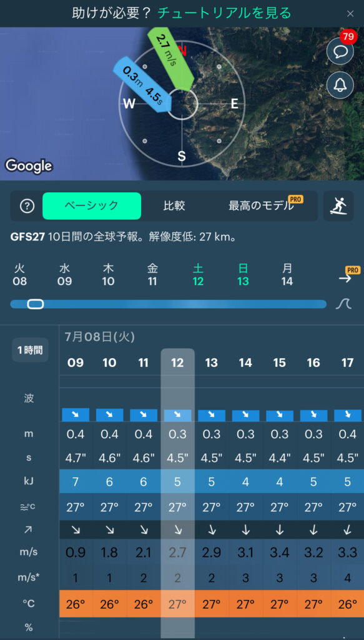Screen dimensions: 364x640
Task: Dismiss the tutorial help banner
Action: tap(350, 14)
